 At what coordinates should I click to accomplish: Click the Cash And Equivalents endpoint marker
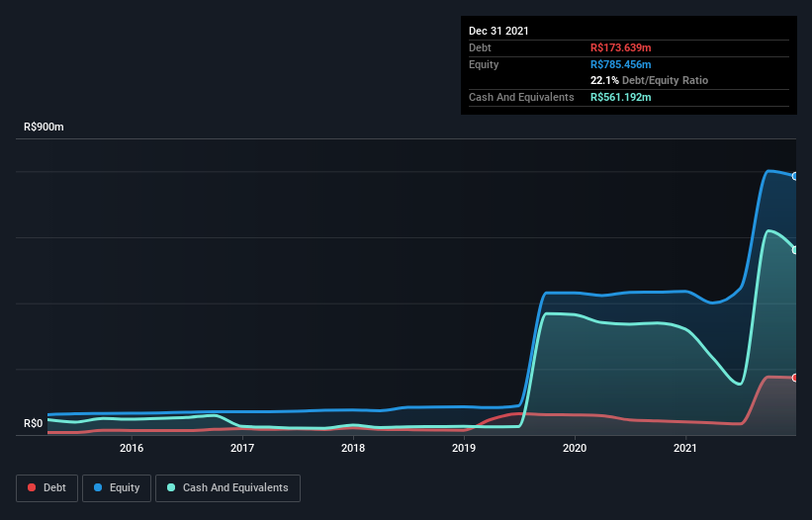click(795, 250)
